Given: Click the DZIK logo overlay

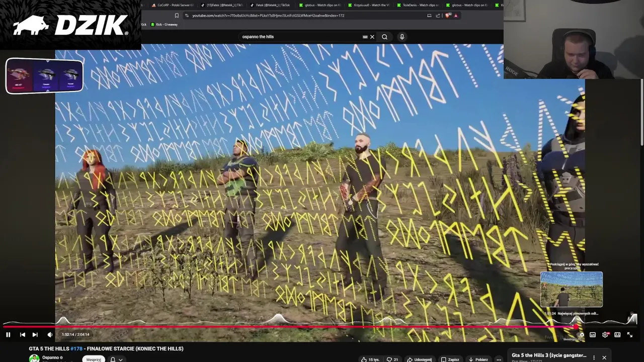Looking at the screenshot, I should [70, 25].
